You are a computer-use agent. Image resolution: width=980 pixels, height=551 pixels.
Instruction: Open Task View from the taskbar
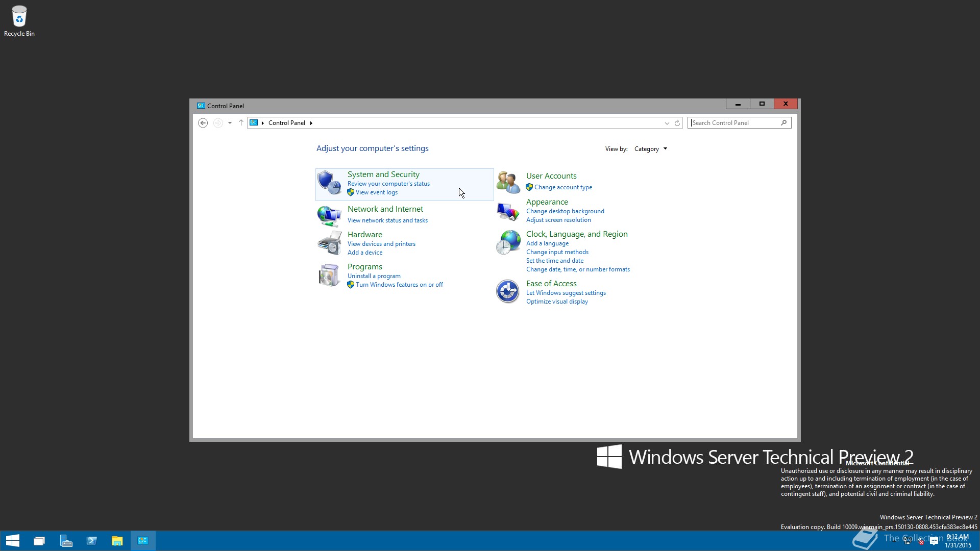tap(39, 541)
